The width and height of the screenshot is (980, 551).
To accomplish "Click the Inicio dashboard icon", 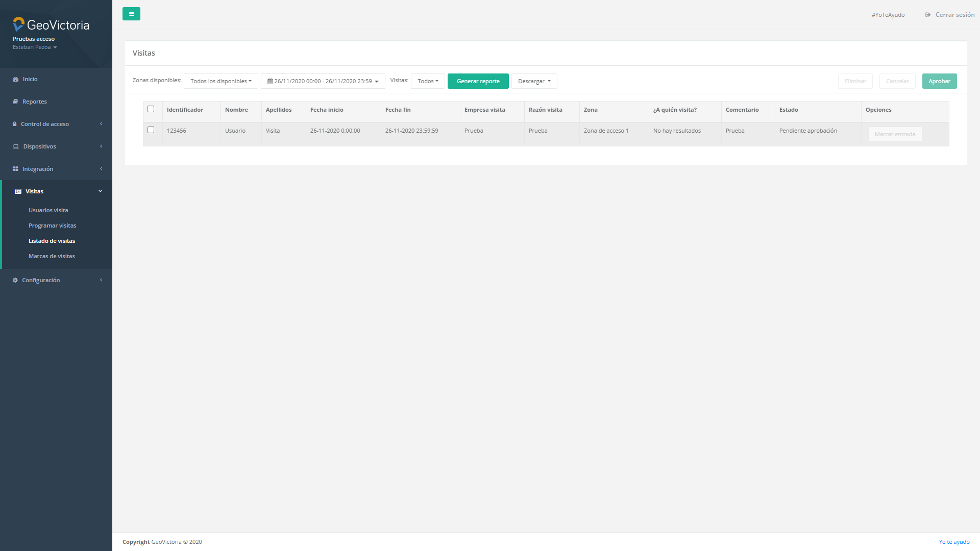I will 15,79.
